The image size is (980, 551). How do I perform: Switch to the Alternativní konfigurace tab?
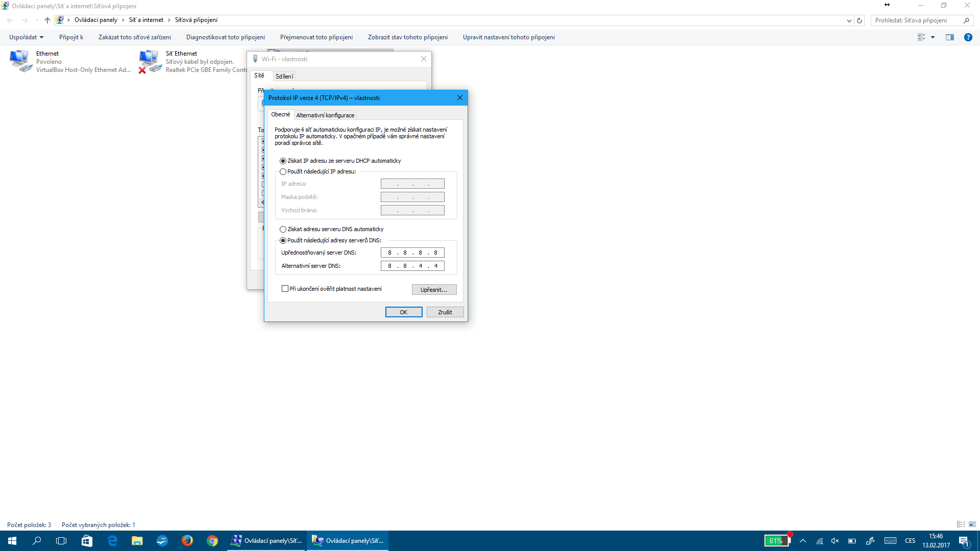[325, 115]
